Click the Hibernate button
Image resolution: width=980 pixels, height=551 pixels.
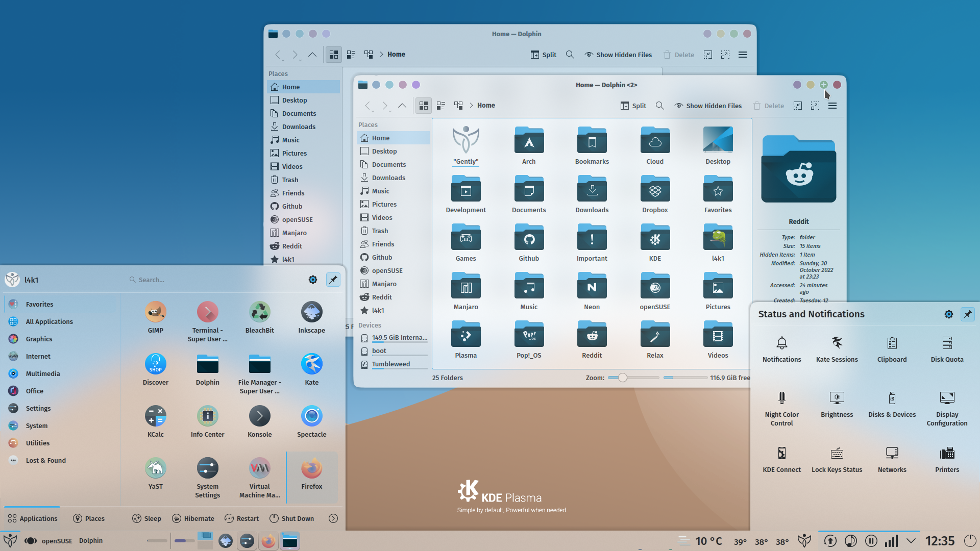click(193, 518)
